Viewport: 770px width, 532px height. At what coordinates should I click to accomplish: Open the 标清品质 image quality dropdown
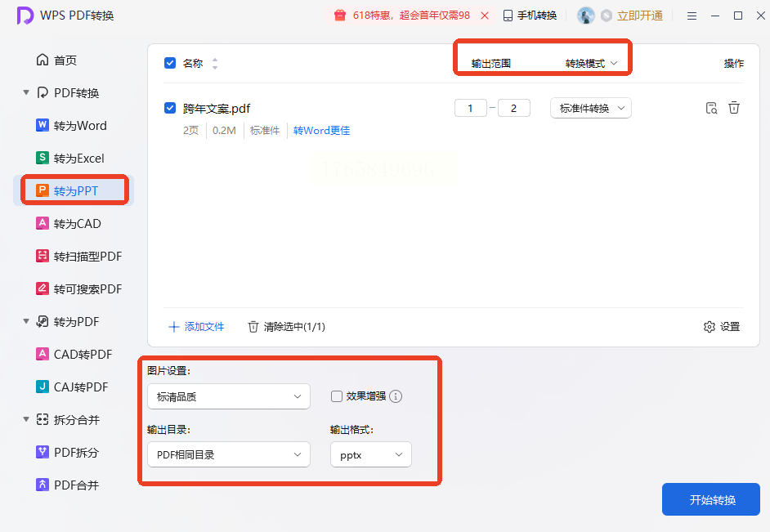pyautogui.click(x=229, y=396)
